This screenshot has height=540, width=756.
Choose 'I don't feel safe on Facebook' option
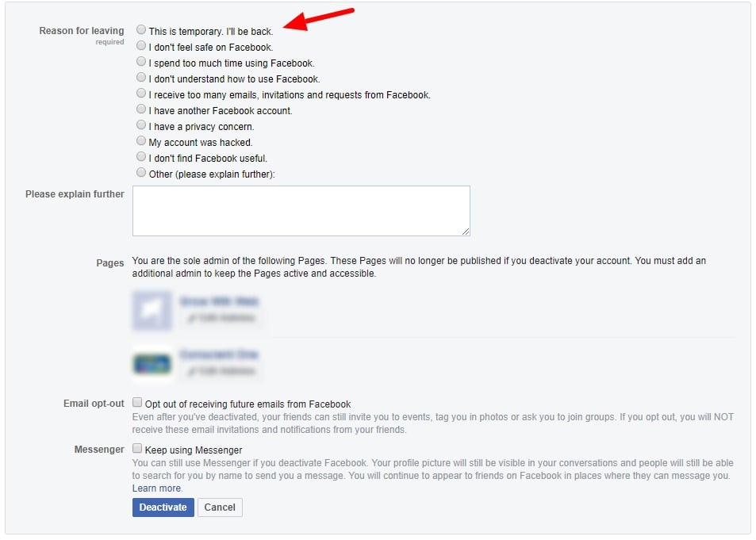pos(140,46)
